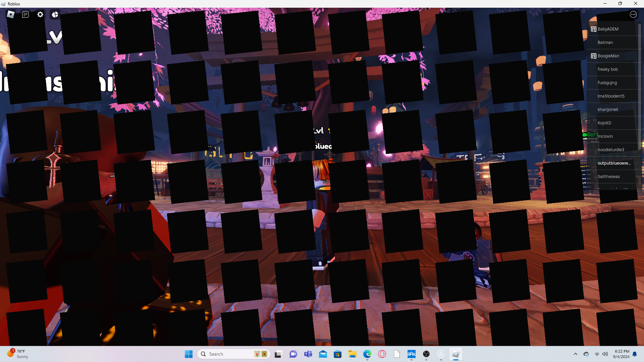Open Microsoft Teams taskbar icon
Screen dimensions: 644x362
coord(308,354)
